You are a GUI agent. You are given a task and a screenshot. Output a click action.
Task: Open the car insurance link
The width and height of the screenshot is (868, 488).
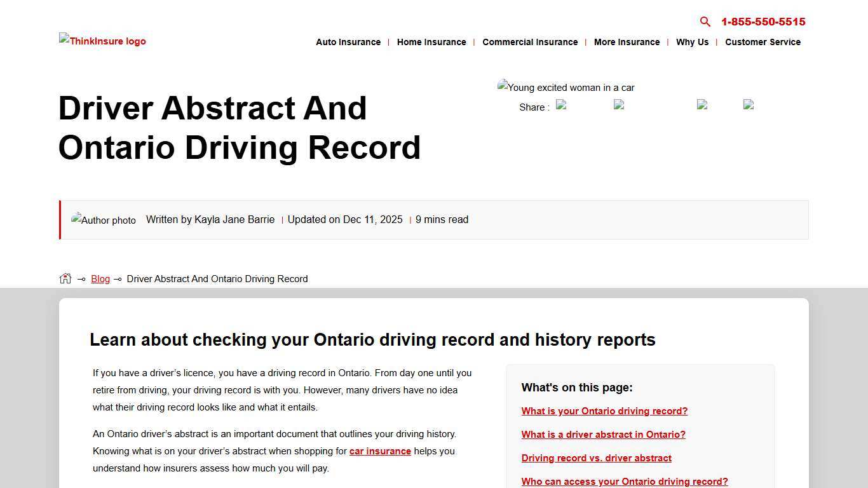point(380,451)
